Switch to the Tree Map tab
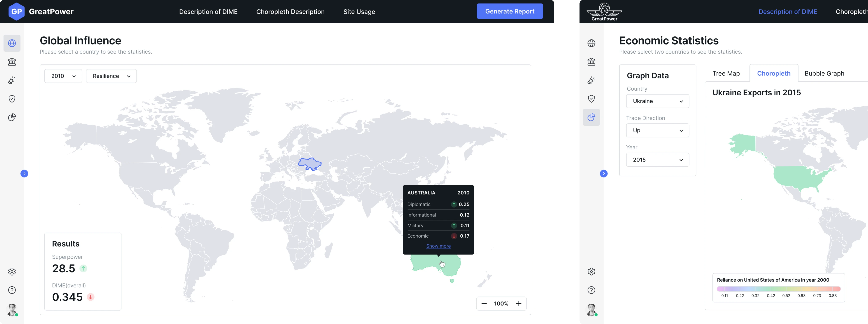This screenshot has height=324, width=868. [726, 74]
